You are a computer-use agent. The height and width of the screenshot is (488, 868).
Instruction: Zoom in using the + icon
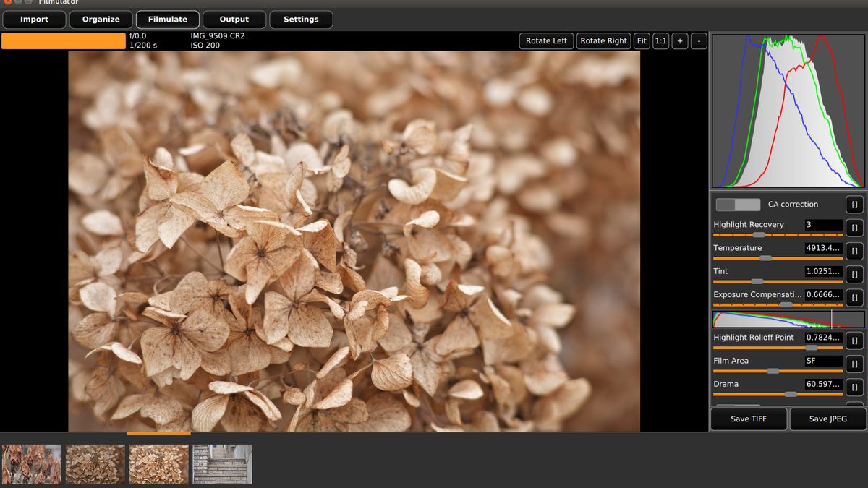pos(679,40)
